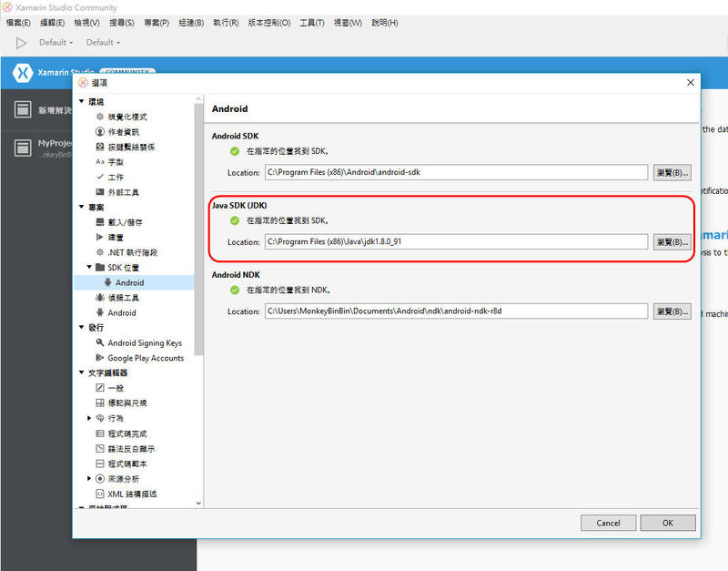The image size is (728, 571).
Task: Click the Aa 字型 font icon
Action: tap(99, 162)
